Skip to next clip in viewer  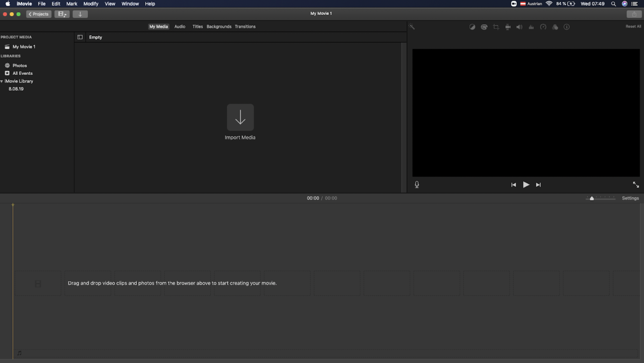point(538,185)
